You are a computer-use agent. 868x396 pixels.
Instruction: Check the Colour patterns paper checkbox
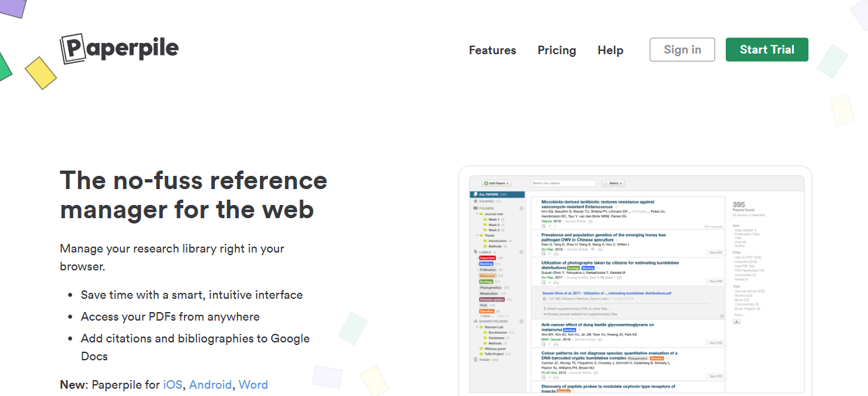tap(536, 353)
